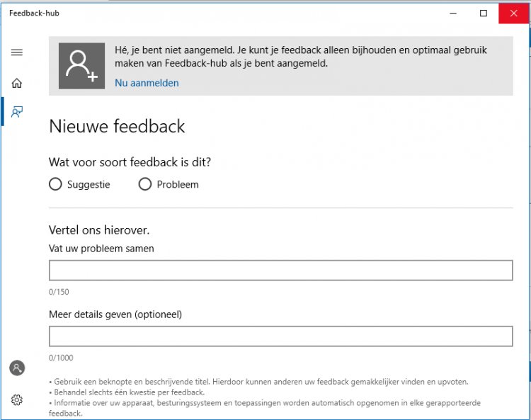Click the 0/1000 character counter
Viewport: 531px width, 420px height.
[61, 358]
